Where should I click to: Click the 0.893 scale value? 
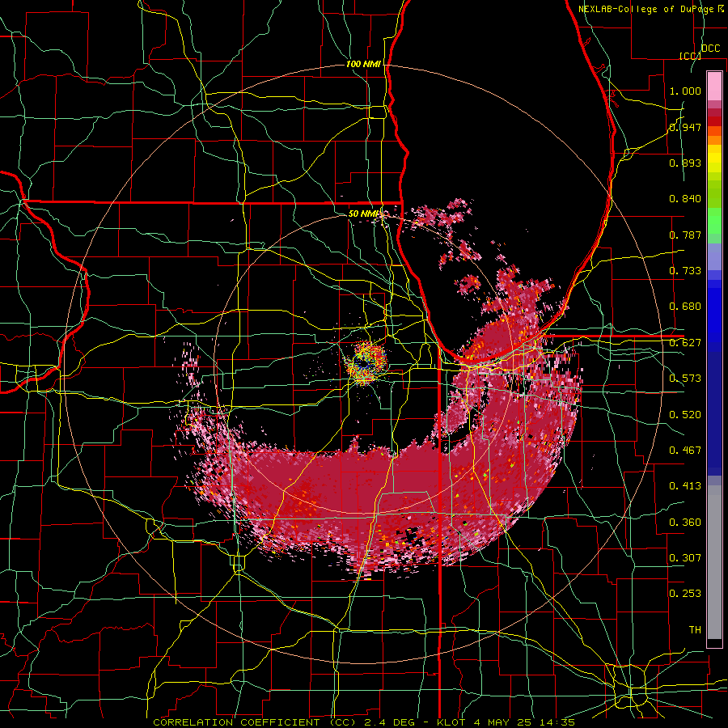[x=685, y=163]
